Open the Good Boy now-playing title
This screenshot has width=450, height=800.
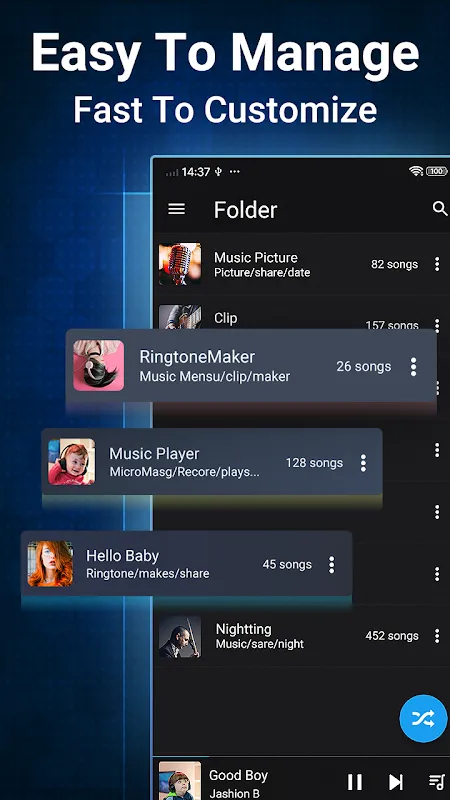(x=238, y=776)
